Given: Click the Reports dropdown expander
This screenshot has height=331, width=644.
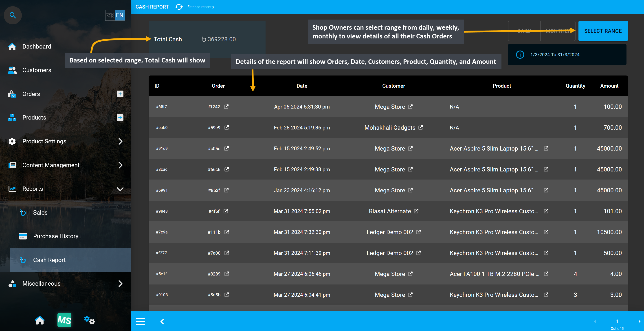Looking at the screenshot, I should point(121,189).
